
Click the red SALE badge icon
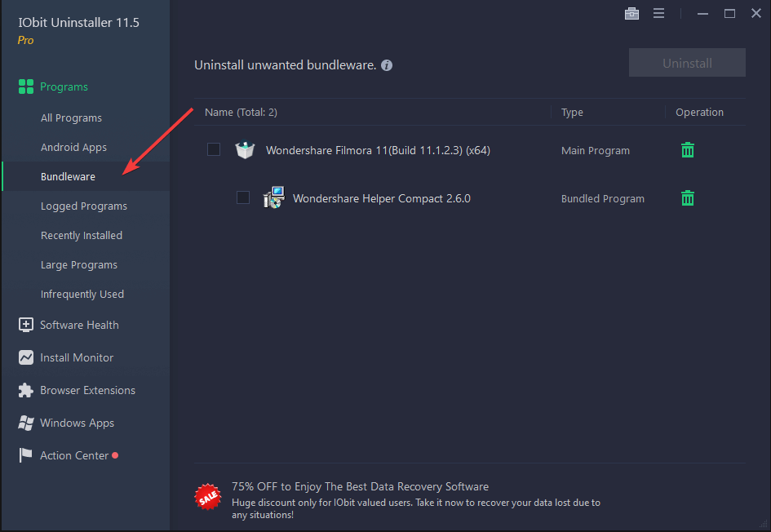click(208, 497)
